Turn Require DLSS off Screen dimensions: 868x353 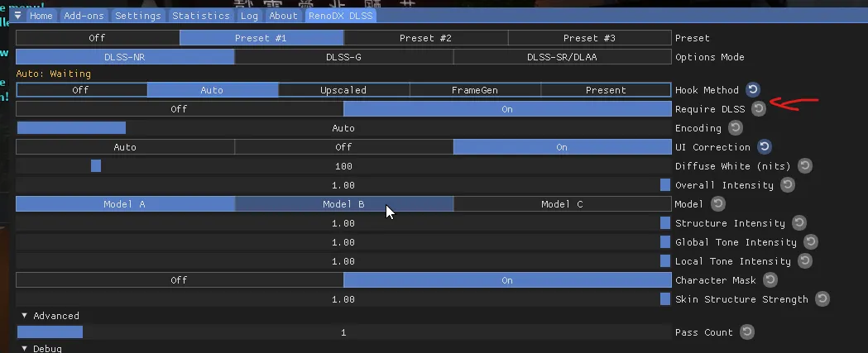180,109
